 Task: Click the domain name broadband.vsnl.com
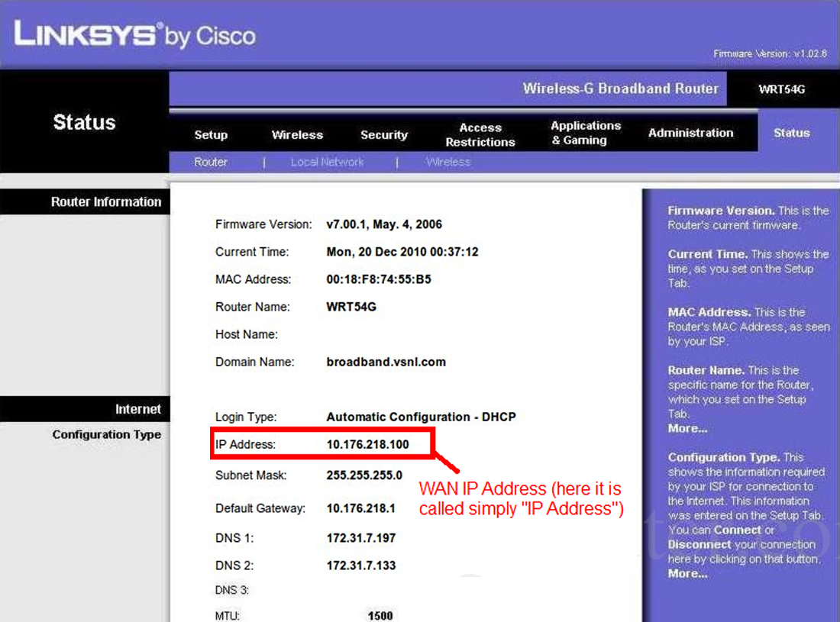pos(386,362)
